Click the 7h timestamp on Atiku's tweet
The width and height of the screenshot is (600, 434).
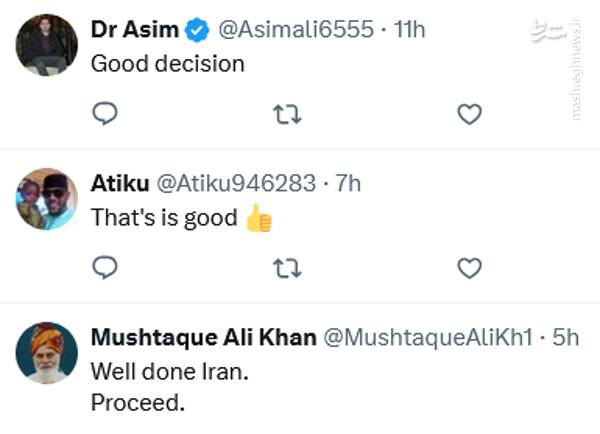tap(348, 184)
